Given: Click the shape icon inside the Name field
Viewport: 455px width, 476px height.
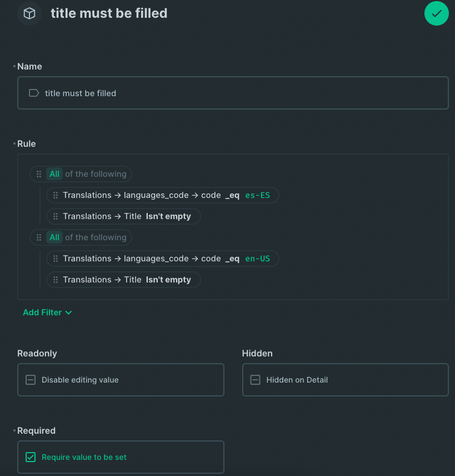Looking at the screenshot, I should (x=34, y=93).
